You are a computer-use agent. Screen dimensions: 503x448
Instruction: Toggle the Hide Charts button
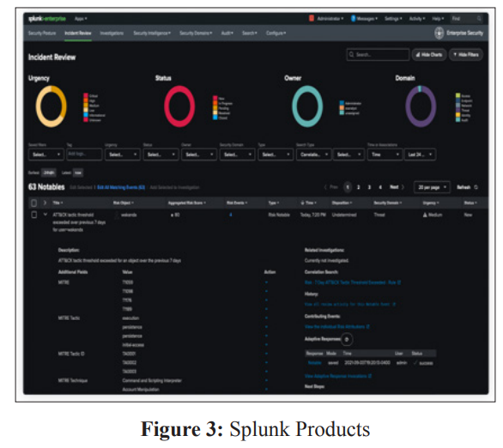point(429,55)
